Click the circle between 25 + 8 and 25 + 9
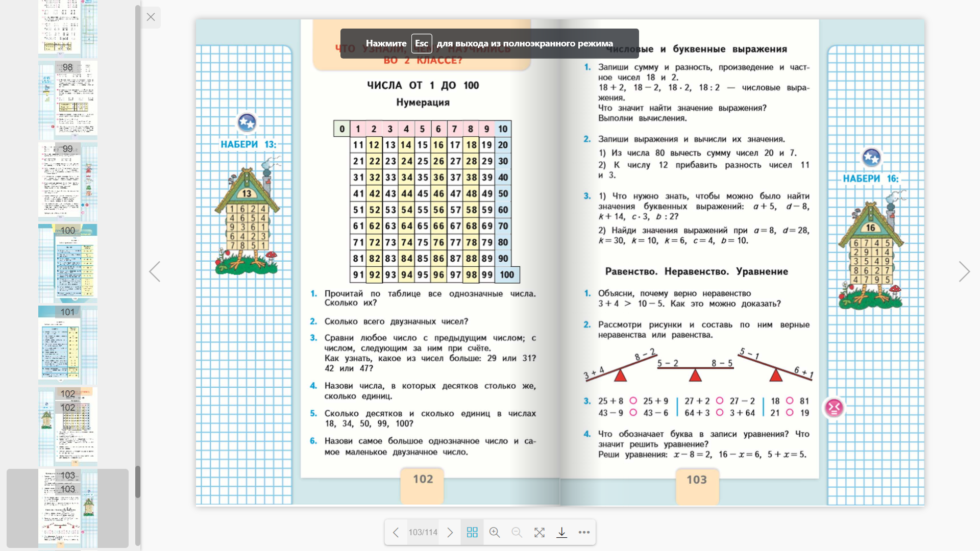 633,400
